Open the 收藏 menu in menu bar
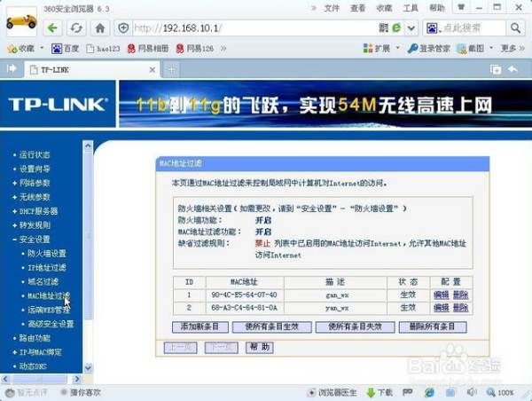This screenshot has width=532, height=401. [384, 8]
